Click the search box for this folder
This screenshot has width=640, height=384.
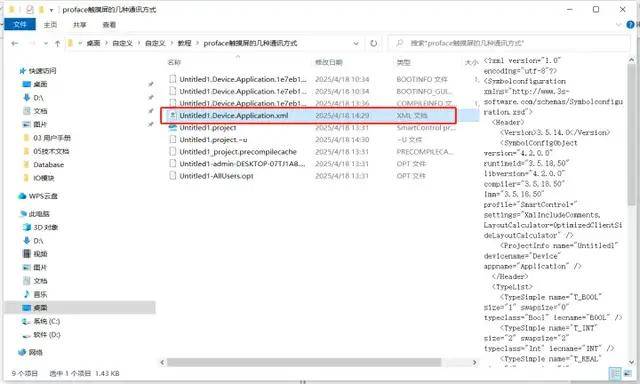point(508,43)
